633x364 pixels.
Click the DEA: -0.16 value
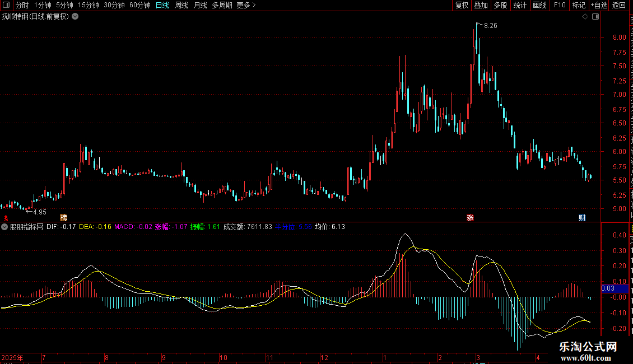(x=95, y=227)
